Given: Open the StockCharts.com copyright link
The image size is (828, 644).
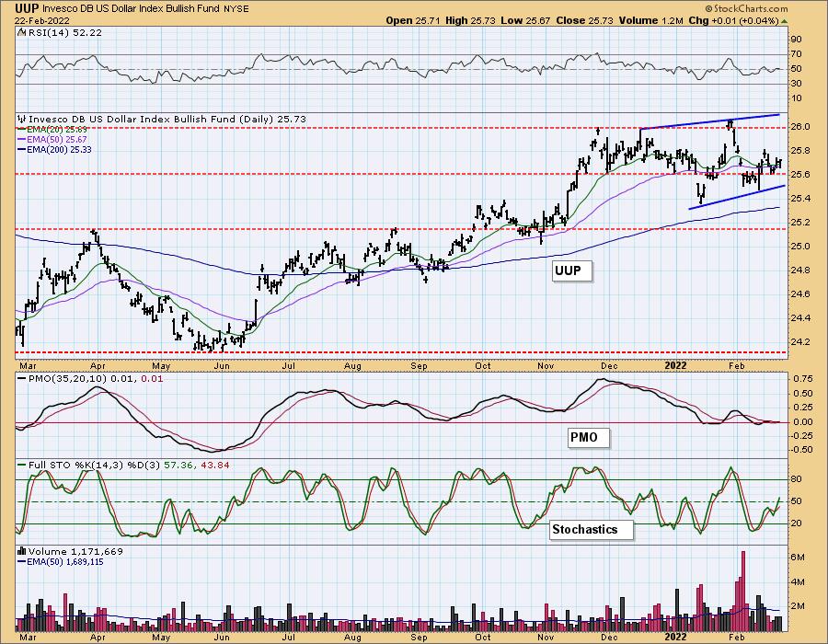Looking at the screenshot, I should pyautogui.click(x=746, y=8).
